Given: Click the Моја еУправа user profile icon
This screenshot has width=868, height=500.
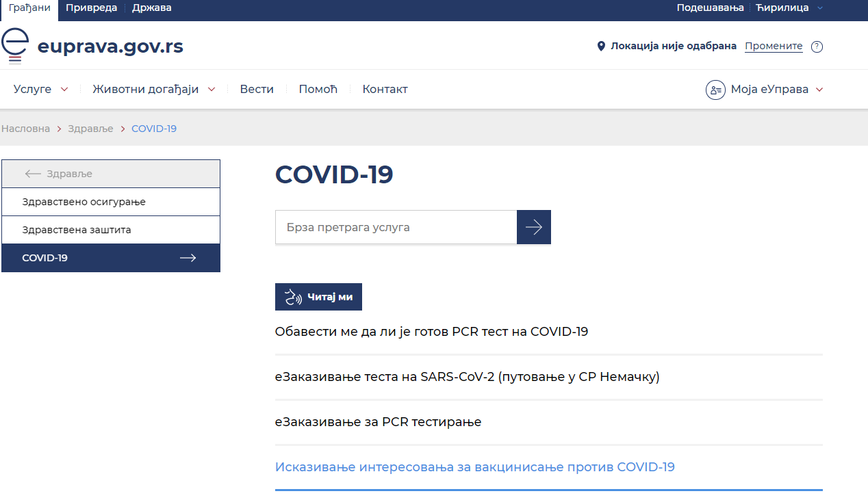Looking at the screenshot, I should click(x=715, y=90).
